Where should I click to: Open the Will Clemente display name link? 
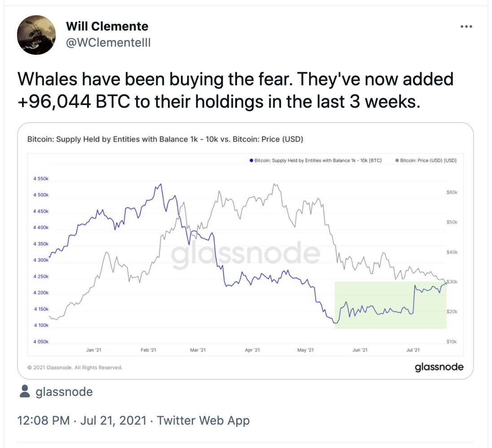coord(107,26)
